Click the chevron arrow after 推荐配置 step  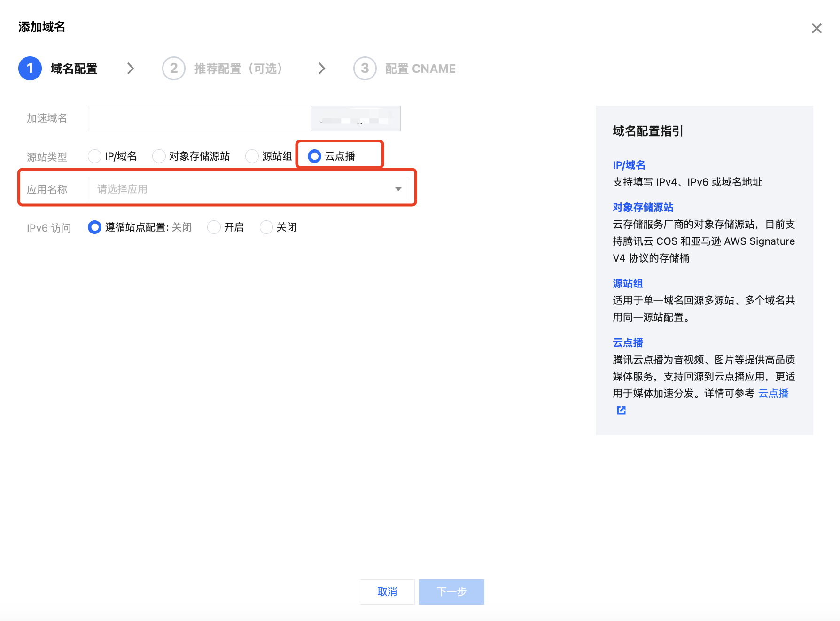[x=321, y=69]
